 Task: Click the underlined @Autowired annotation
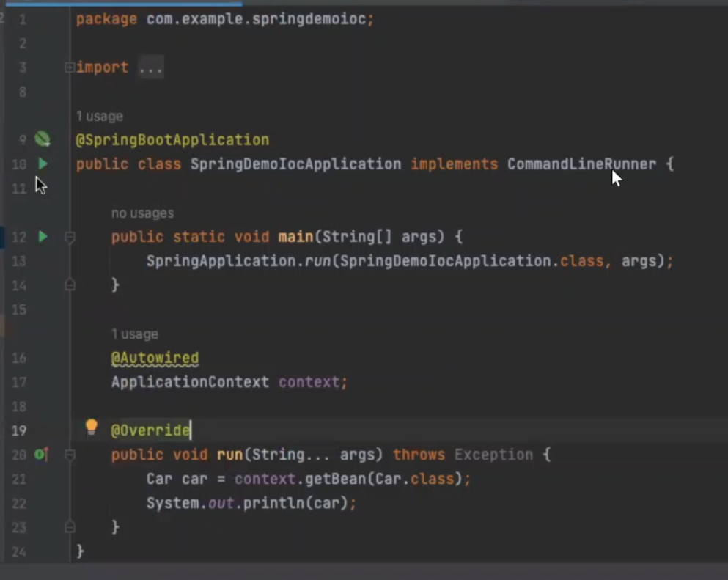155,358
